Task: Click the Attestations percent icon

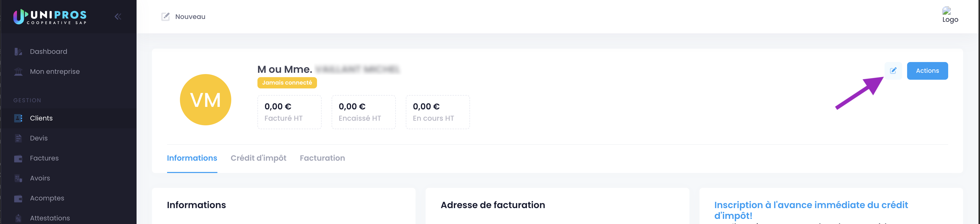Action: point(18,218)
